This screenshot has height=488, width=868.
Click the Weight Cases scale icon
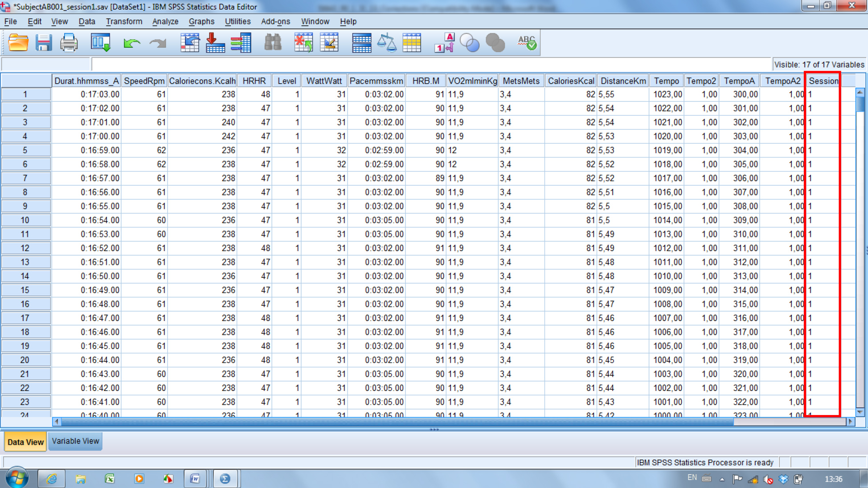tap(386, 43)
